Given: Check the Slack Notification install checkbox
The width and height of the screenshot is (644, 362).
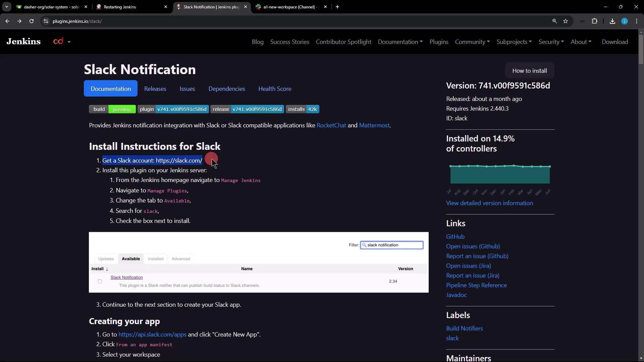Looking at the screenshot, I should click(x=100, y=281).
